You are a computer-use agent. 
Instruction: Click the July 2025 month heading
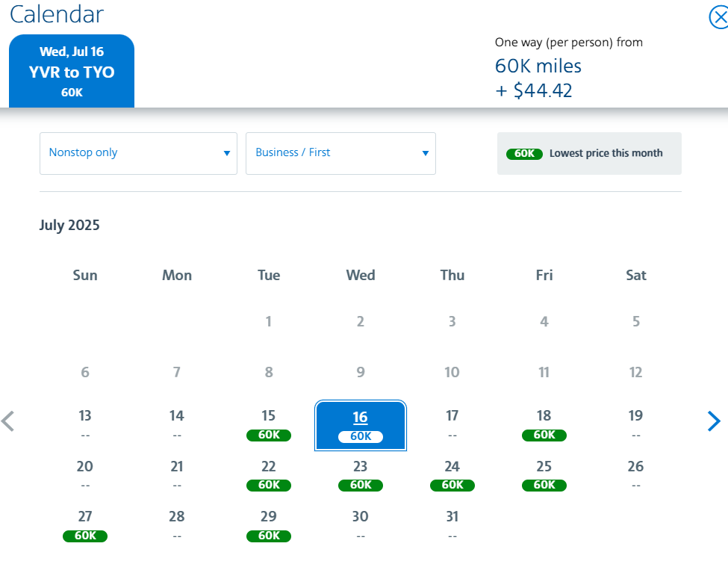(x=69, y=225)
